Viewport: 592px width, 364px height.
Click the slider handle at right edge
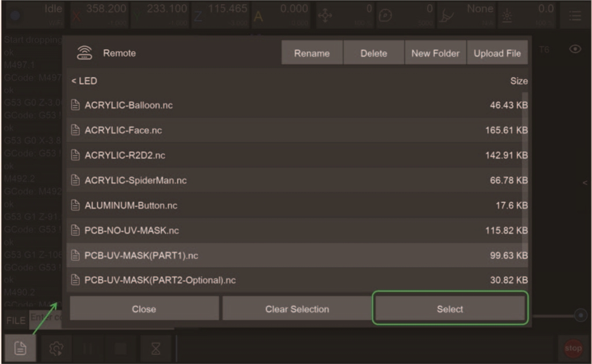(580, 315)
